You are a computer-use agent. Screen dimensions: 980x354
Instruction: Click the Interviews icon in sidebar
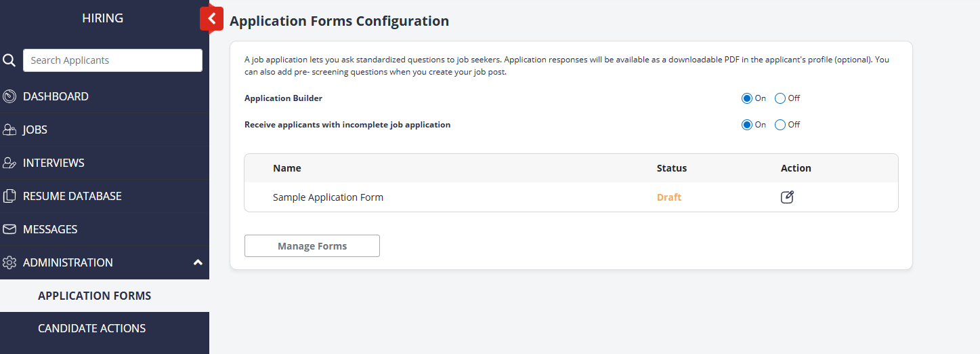pyautogui.click(x=9, y=163)
